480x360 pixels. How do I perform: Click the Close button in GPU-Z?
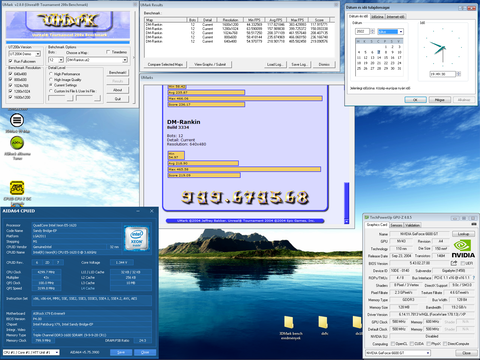click(x=467, y=353)
